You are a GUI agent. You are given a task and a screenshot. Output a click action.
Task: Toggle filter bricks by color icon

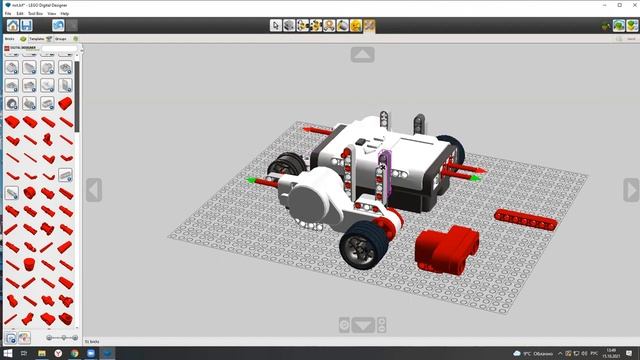pyautogui.click(x=24, y=338)
